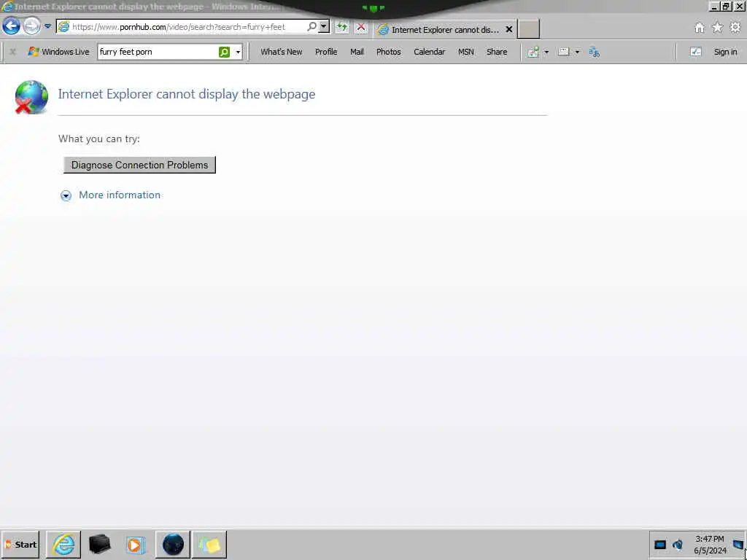Click the address bar search magnifier

tap(311, 27)
